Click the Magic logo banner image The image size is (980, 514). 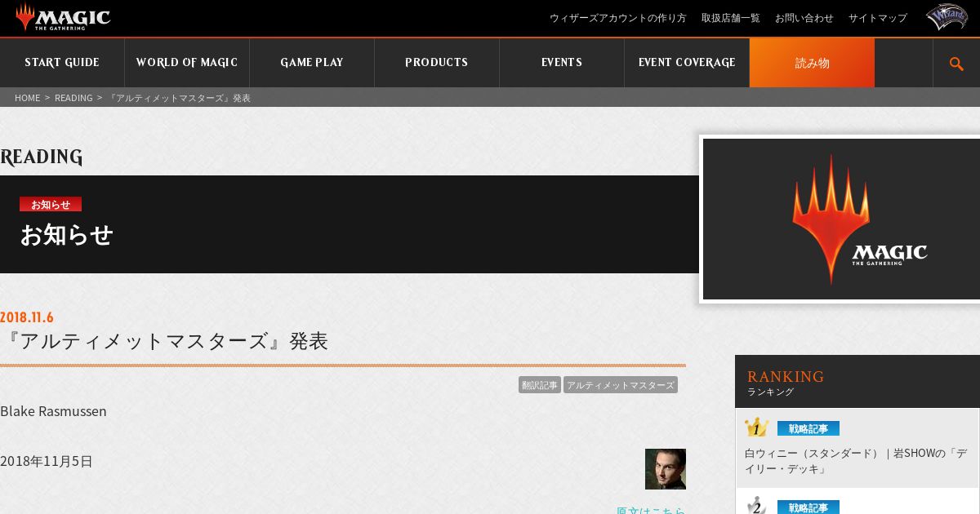coord(841,219)
